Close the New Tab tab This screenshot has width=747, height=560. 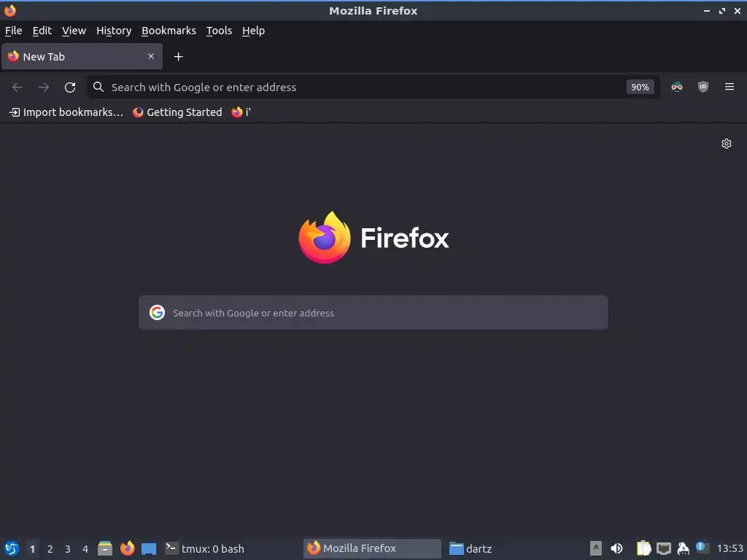(150, 56)
